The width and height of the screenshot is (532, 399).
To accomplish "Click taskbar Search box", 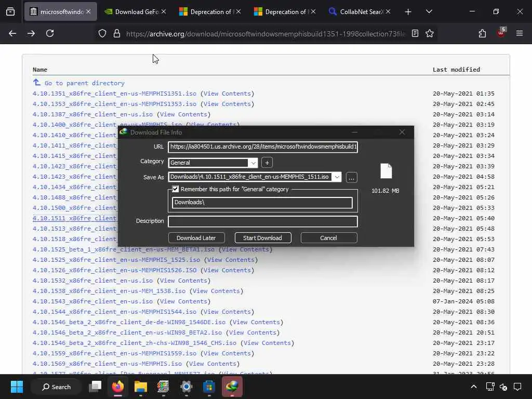I will [x=56, y=387].
